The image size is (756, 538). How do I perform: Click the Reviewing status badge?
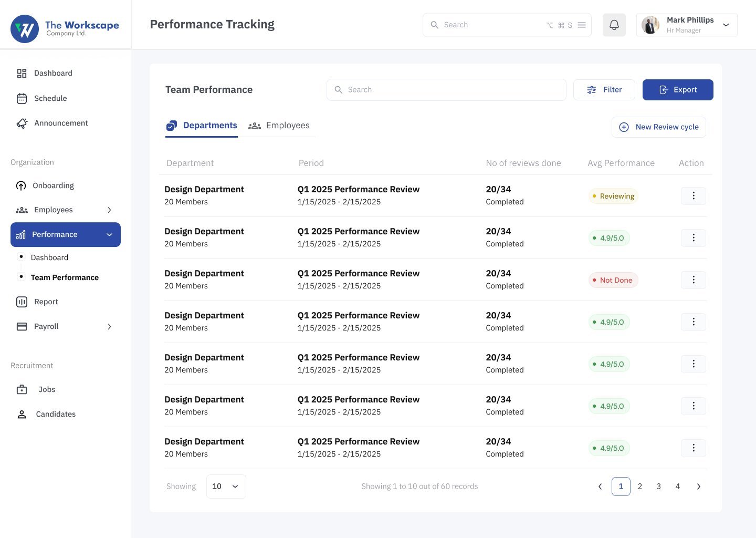tap(613, 196)
